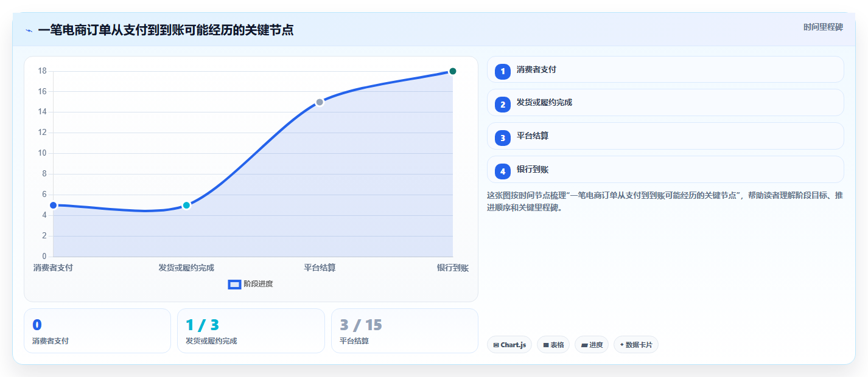Click x-axis label 平台结算
868x377 pixels.
[320, 268]
